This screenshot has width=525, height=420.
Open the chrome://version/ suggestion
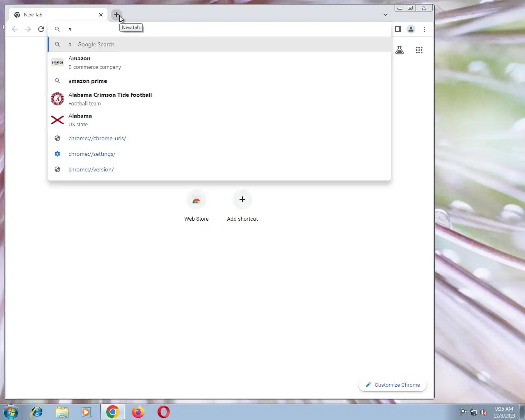(x=219, y=169)
